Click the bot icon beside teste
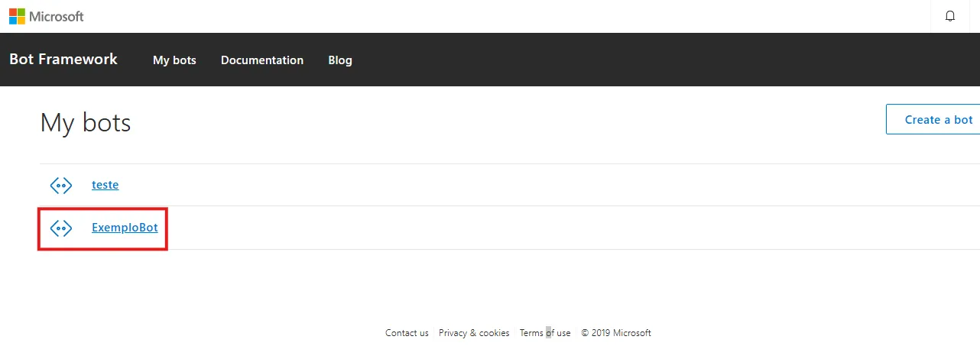This screenshot has width=980, height=359. click(x=61, y=185)
